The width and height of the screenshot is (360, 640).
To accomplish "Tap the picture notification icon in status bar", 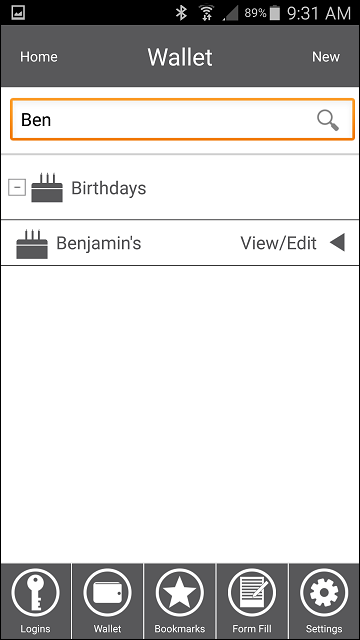I will [18, 12].
